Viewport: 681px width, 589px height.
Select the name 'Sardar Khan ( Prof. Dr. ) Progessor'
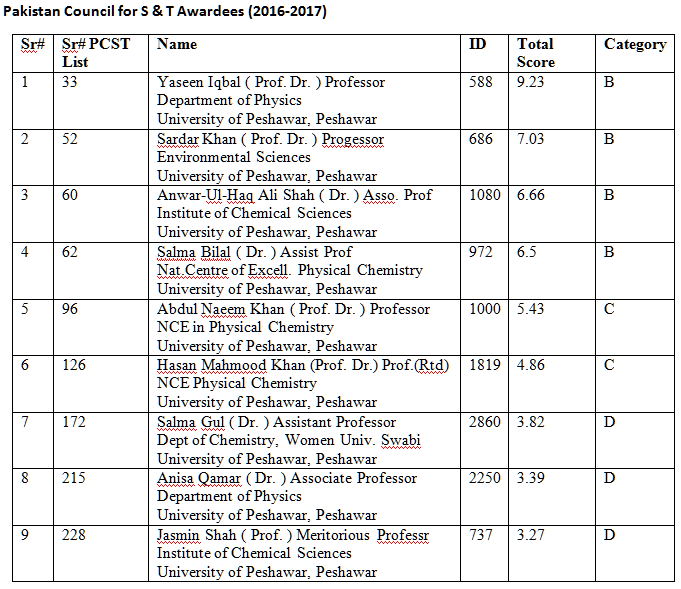pyautogui.click(x=270, y=139)
